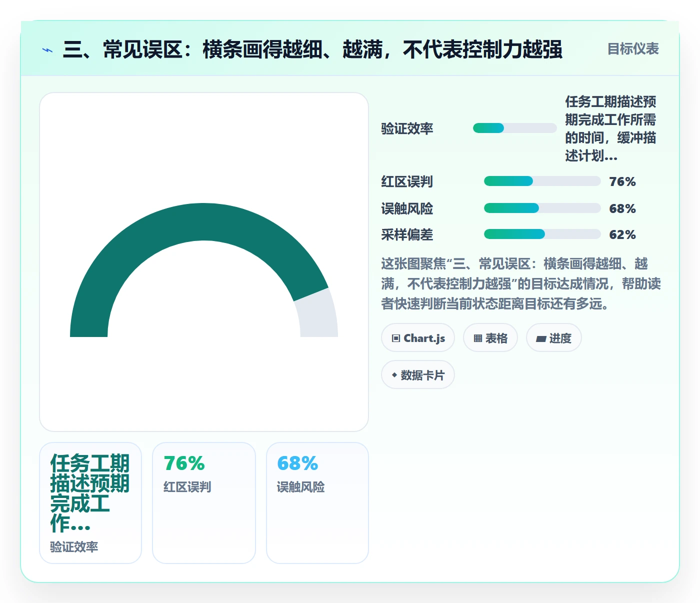Open the 68% 误触风险 data card

point(317,503)
